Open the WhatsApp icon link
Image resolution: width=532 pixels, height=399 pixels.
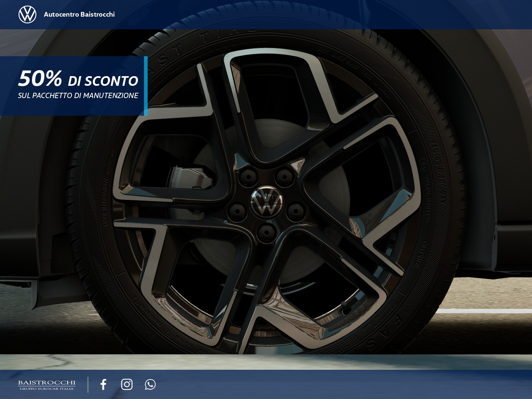coord(150,384)
